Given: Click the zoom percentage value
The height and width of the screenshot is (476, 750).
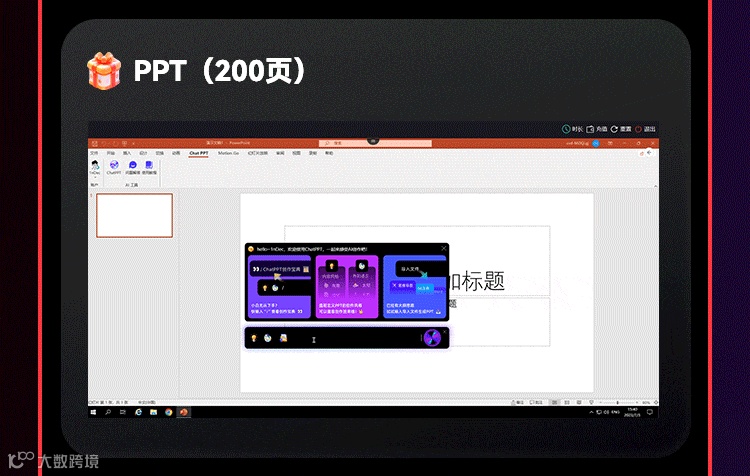Looking at the screenshot, I should pyautogui.click(x=646, y=402).
